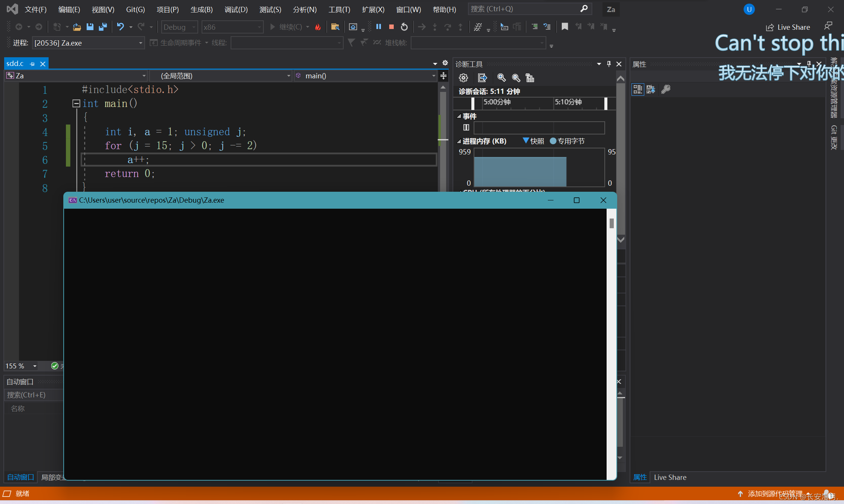Open diagnostic tools settings gear

pyautogui.click(x=463, y=78)
